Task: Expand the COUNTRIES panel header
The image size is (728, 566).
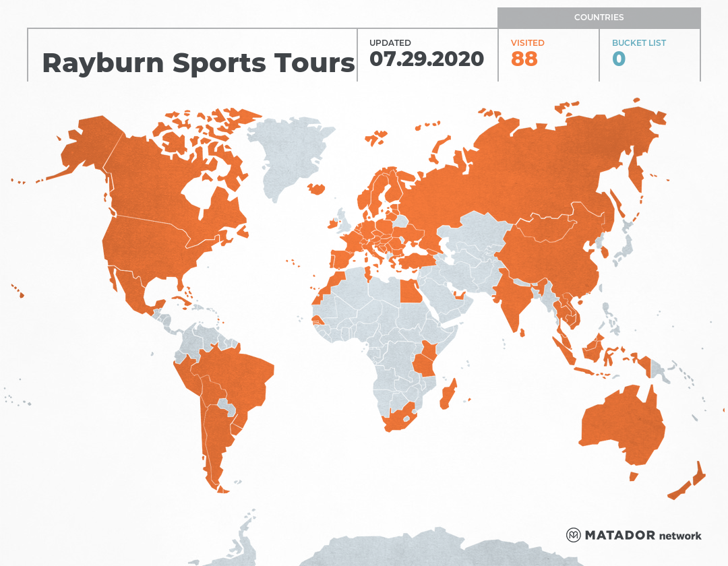Action: point(600,18)
